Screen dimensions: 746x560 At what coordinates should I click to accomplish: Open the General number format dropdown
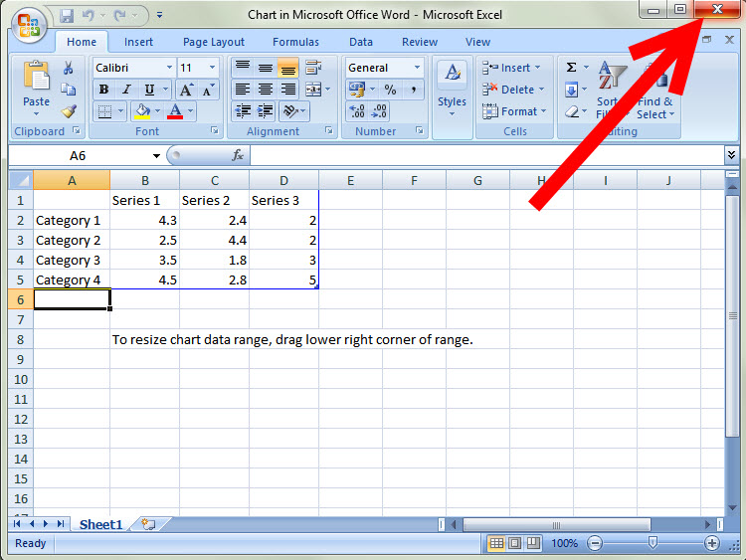pyautogui.click(x=417, y=68)
